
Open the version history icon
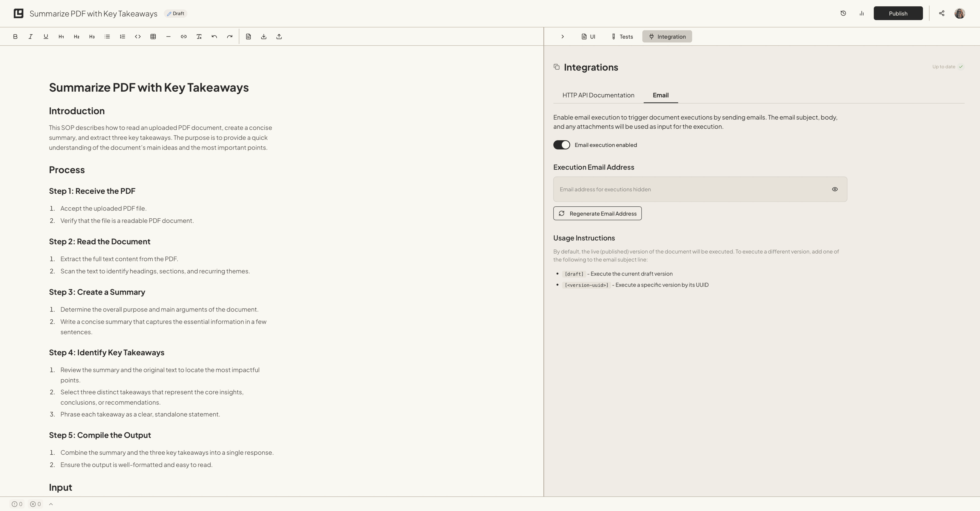[x=843, y=13]
